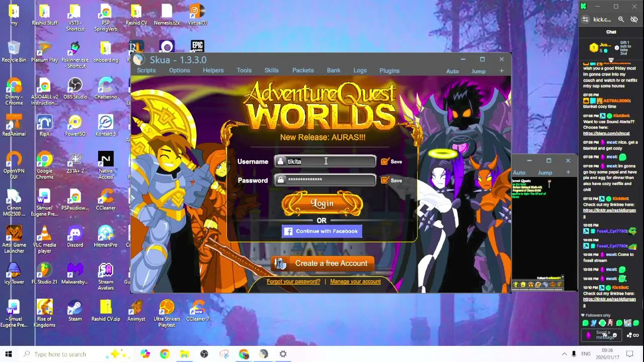Screen dimensions: 644x362
Task: Show hidden system tray icons
Action: (565, 354)
